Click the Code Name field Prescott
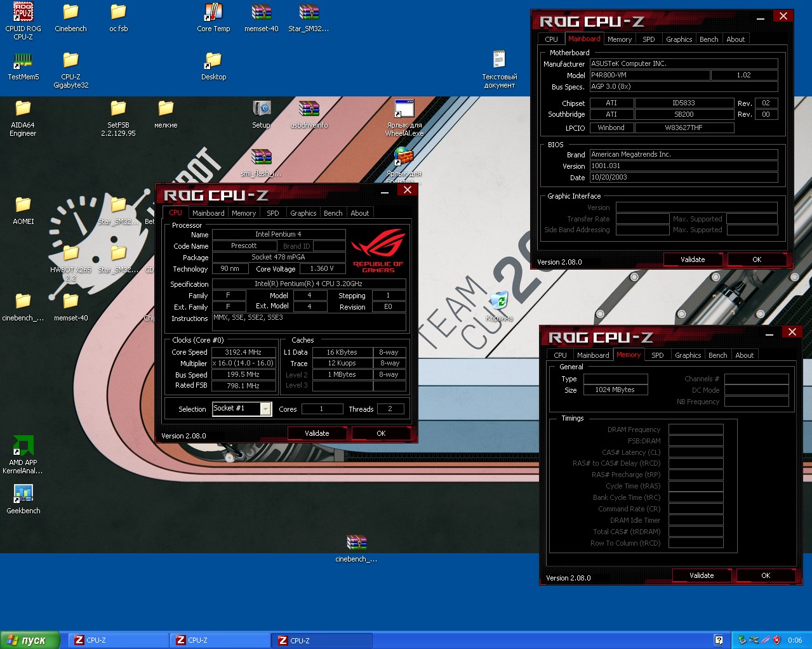812x649 pixels. tap(244, 246)
